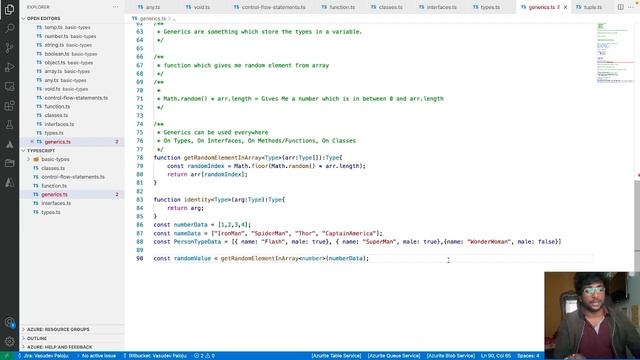Click line number 78 in gutter
This screenshot has height=360, width=640.
140,158
